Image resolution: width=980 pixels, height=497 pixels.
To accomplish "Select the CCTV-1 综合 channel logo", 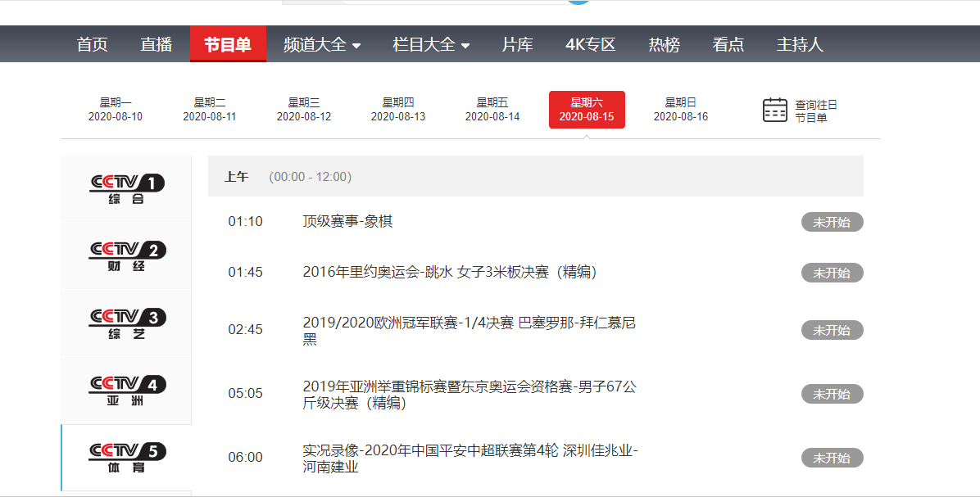I will pyautogui.click(x=126, y=189).
